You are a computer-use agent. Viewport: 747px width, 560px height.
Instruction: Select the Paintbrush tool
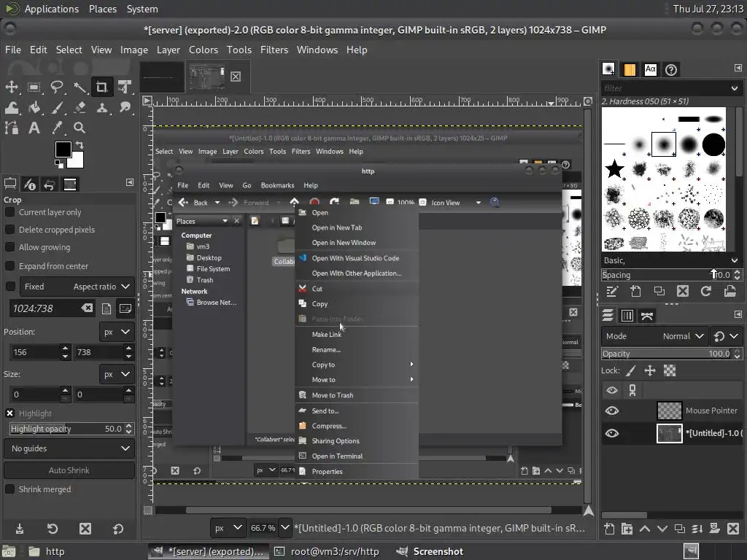pyautogui.click(x=57, y=108)
